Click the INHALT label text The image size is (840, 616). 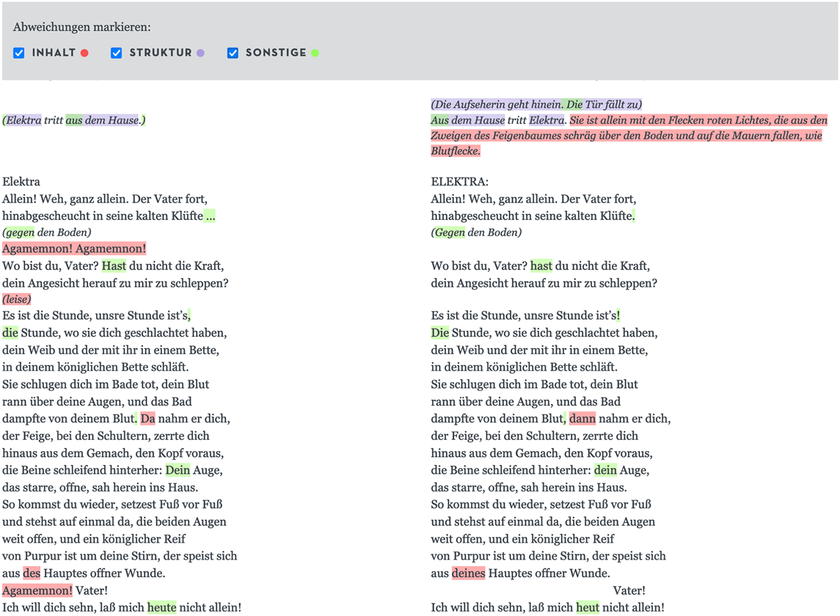pyautogui.click(x=54, y=53)
